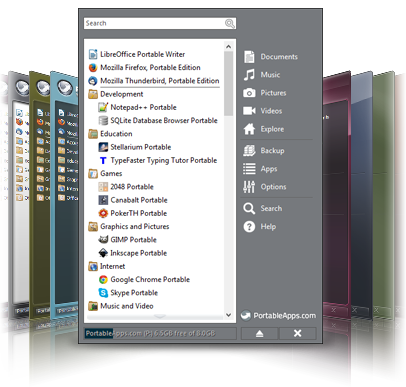Collapse the Development category folder
The image size is (406, 387).
[x=93, y=94]
